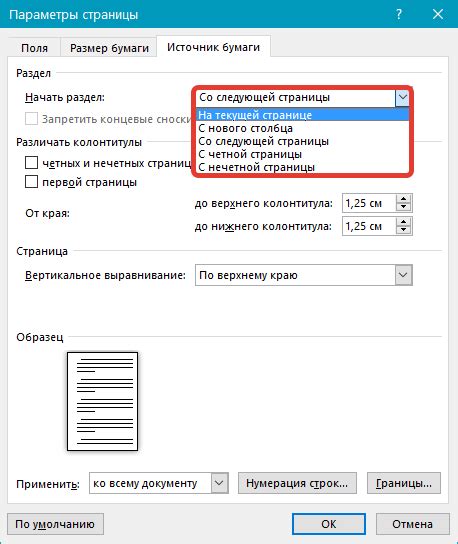This screenshot has height=544, width=458.
Task: Click the По верхнему краю combo box
Action: [304, 275]
